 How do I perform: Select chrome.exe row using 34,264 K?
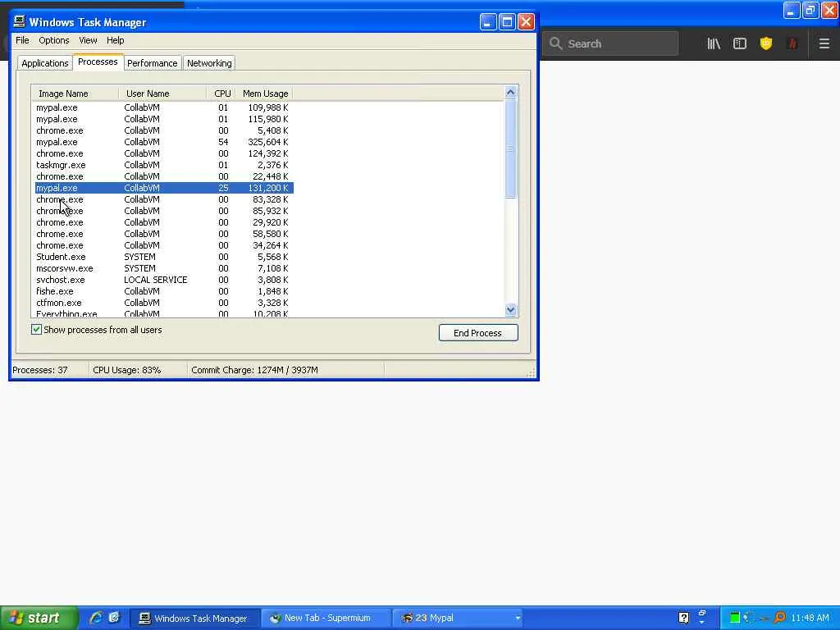pos(162,245)
